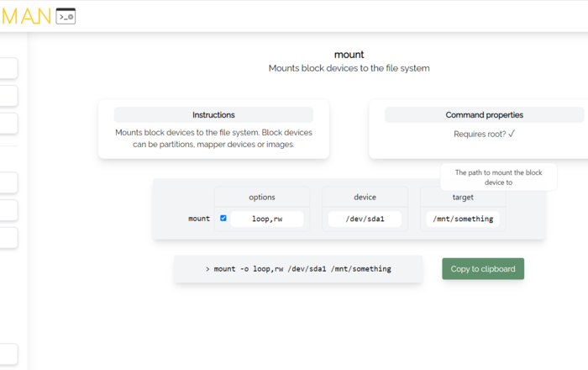Click the /dev/sda1 device input field
The image size is (588, 370).
pyautogui.click(x=365, y=219)
